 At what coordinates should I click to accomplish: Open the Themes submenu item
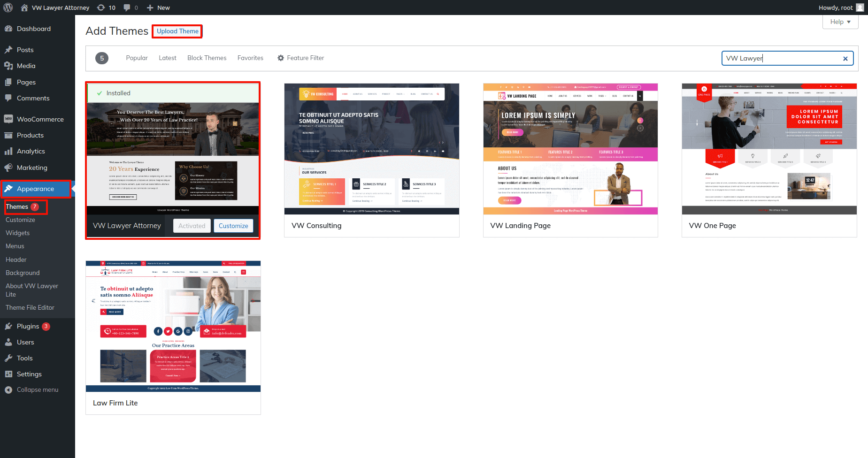[17, 206]
